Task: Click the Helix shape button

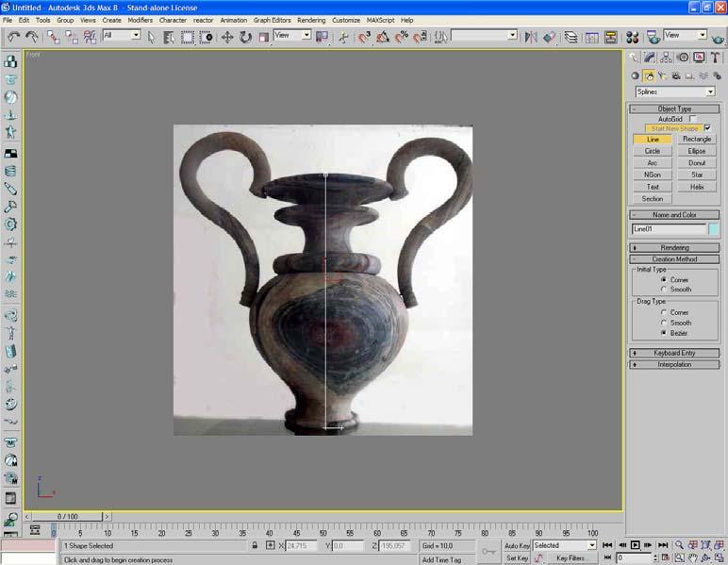Action: point(697,187)
